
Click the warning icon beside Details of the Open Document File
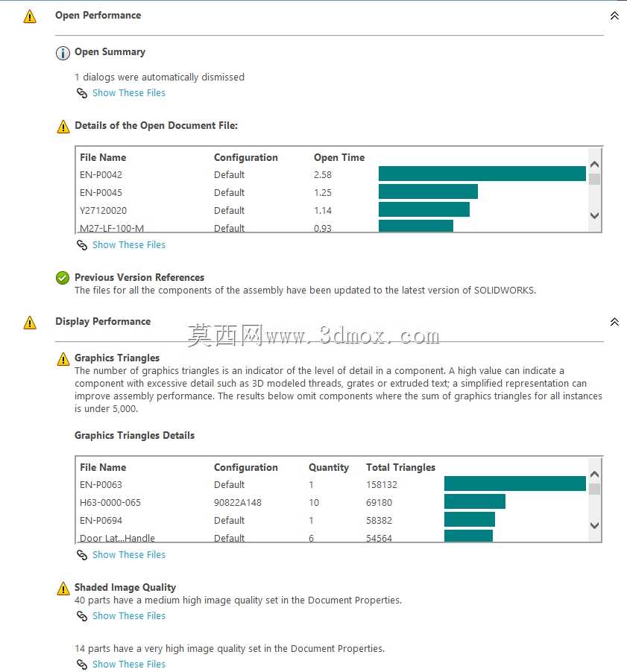[63, 127]
